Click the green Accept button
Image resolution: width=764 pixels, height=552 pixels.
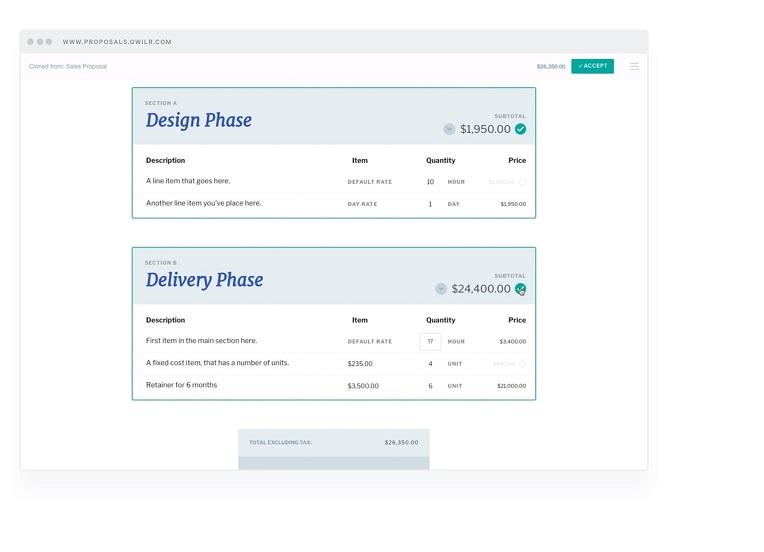tap(592, 66)
